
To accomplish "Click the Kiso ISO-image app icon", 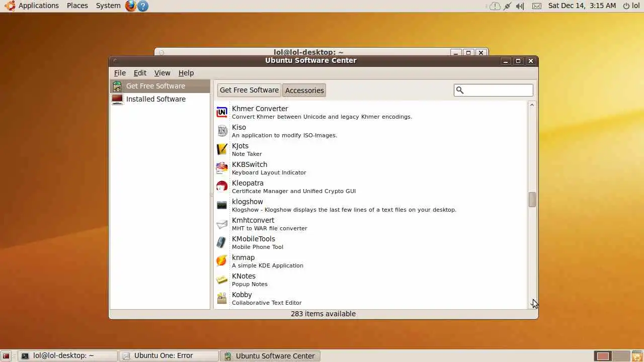I will [222, 131].
